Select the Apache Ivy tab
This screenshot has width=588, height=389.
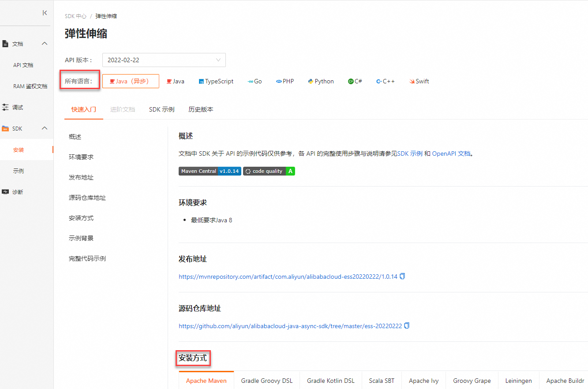click(x=424, y=381)
